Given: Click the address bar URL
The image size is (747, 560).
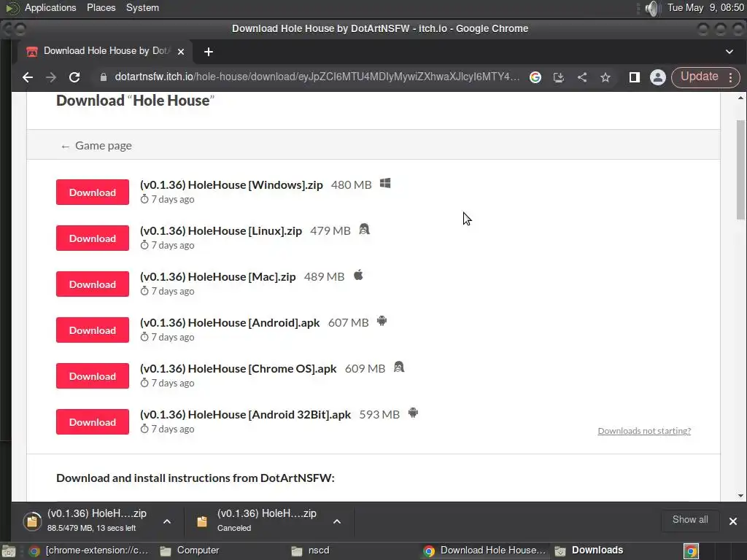Looking at the screenshot, I should click(317, 77).
